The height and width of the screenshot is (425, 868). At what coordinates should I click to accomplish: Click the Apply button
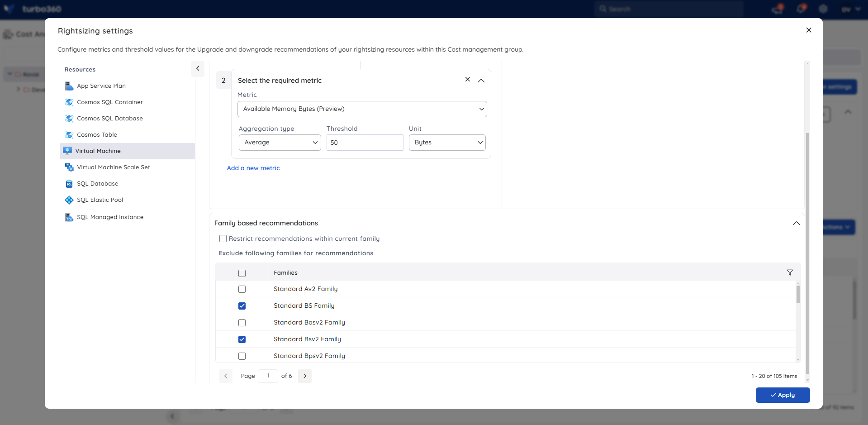(x=783, y=395)
